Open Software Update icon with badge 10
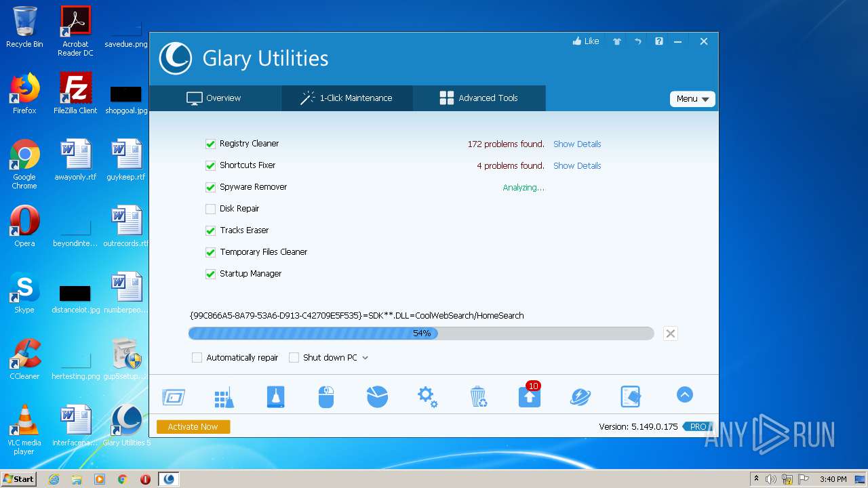The height and width of the screenshot is (488, 868). click(530, 395)
